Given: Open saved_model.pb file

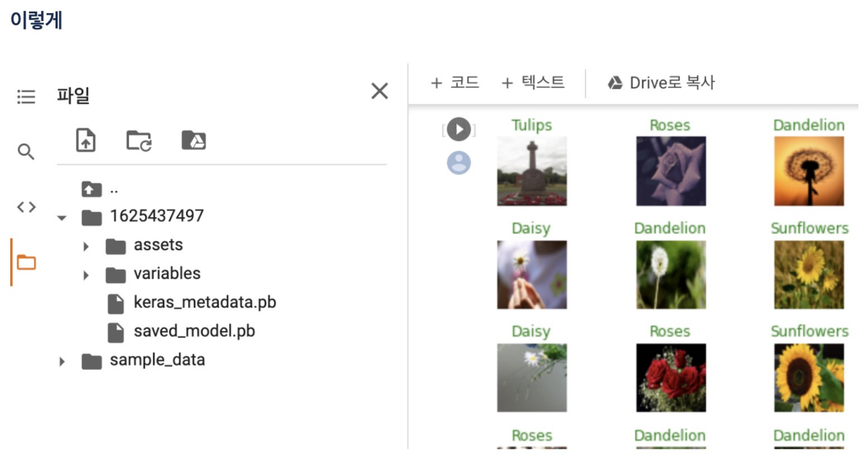Looking at the screenshot, I should tap(194, 331).
